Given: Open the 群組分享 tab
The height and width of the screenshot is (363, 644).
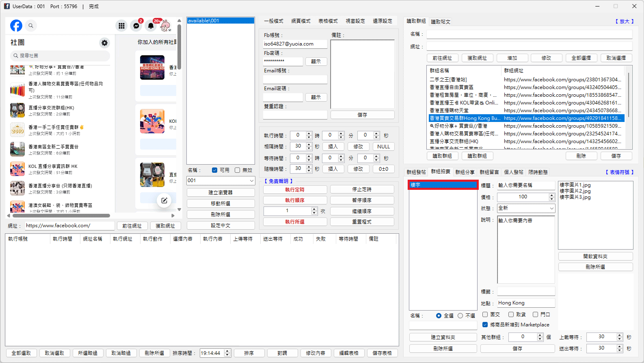Looking at the screenshot, I should tap(465, 172).
